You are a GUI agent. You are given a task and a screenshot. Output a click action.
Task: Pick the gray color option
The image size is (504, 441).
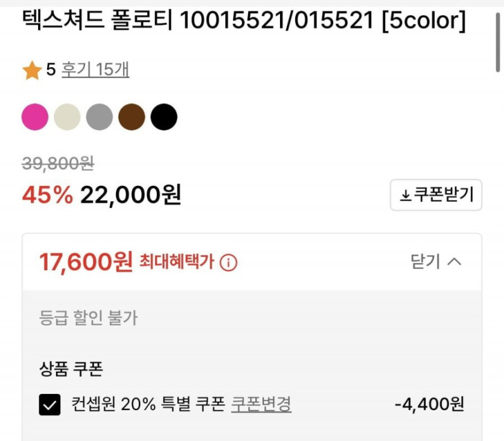pyautogui.click(x=100, y=117)
